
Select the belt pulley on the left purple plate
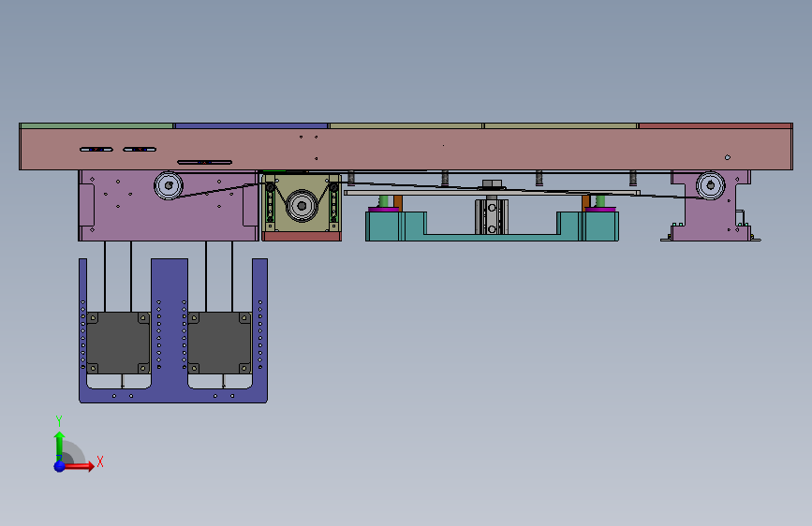tap(169, 184)
